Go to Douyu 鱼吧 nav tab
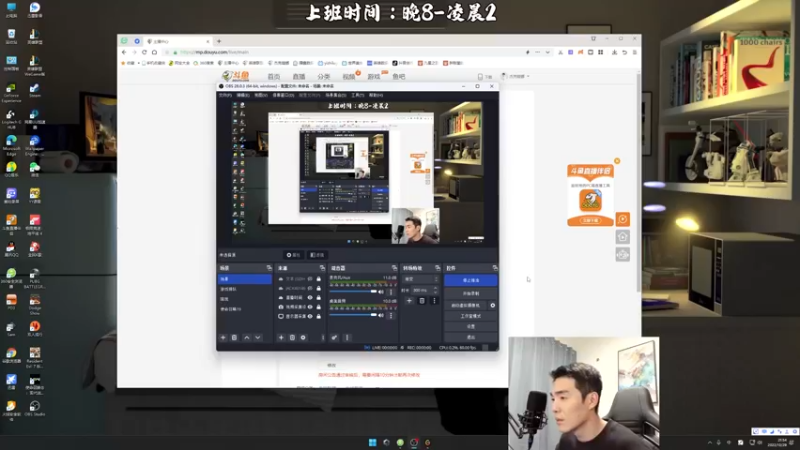The width and height of the screenshot is (800, 450). [x=399, y=77]
